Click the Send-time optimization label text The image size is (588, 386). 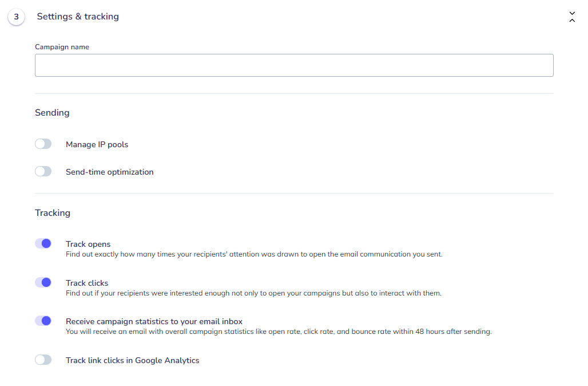pyautogui.click(x=109, y=172)
